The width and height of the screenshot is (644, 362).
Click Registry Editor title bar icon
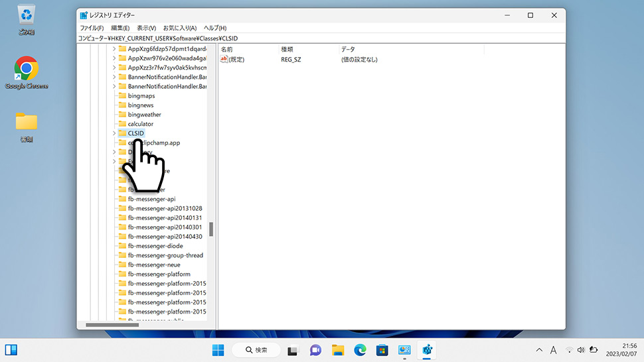tap(84, 15)
